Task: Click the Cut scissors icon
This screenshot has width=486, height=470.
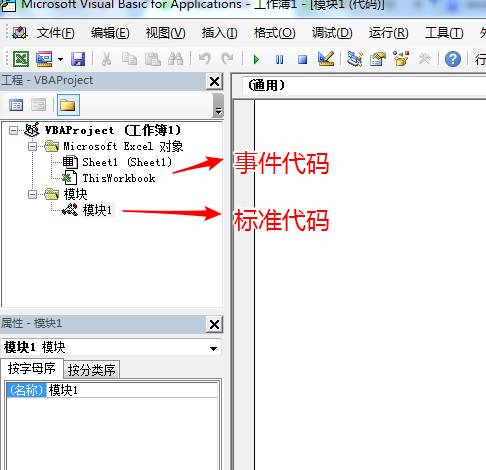Action: (x=106, y=59)
